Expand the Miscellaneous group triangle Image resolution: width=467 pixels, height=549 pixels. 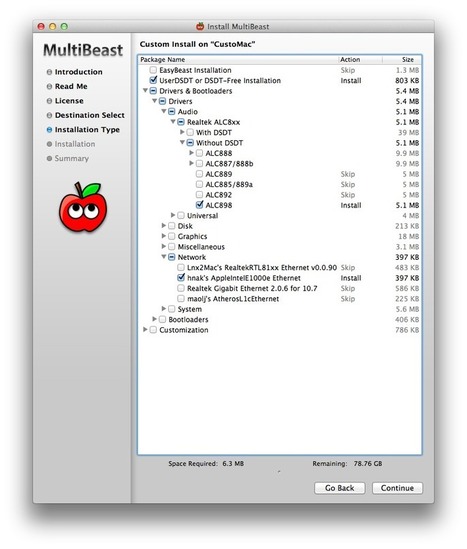(163, 246)
